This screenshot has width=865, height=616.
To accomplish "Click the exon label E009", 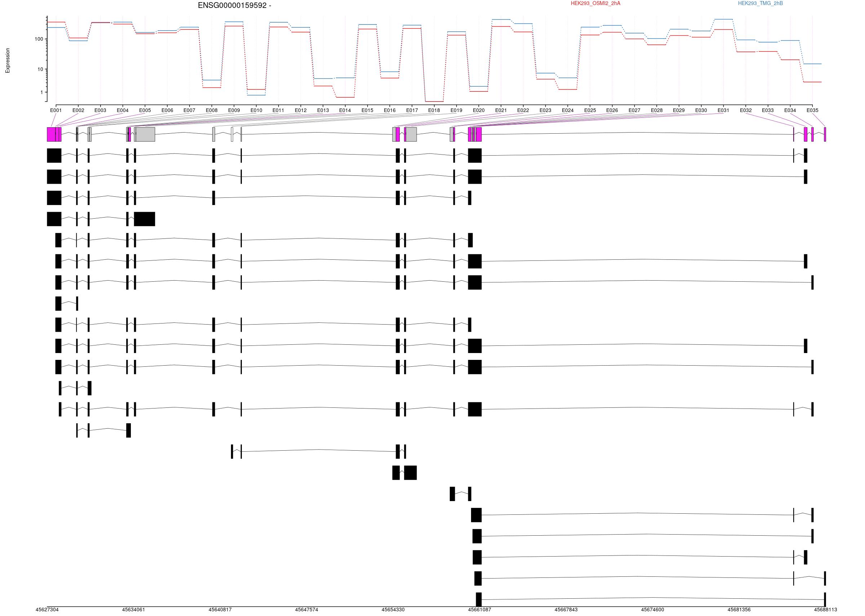I will [234, 110].
